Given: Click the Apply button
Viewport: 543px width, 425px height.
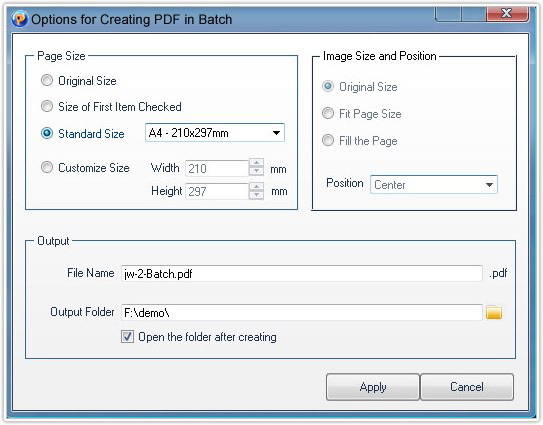Looking at the screenshot, I should 373,387.
